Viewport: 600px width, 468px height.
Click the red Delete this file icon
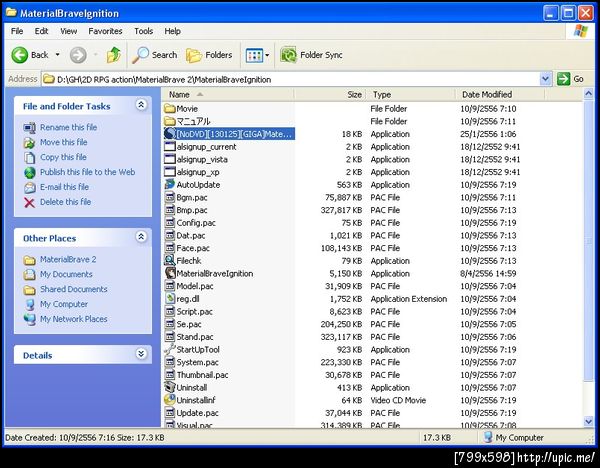coord(29,202)
